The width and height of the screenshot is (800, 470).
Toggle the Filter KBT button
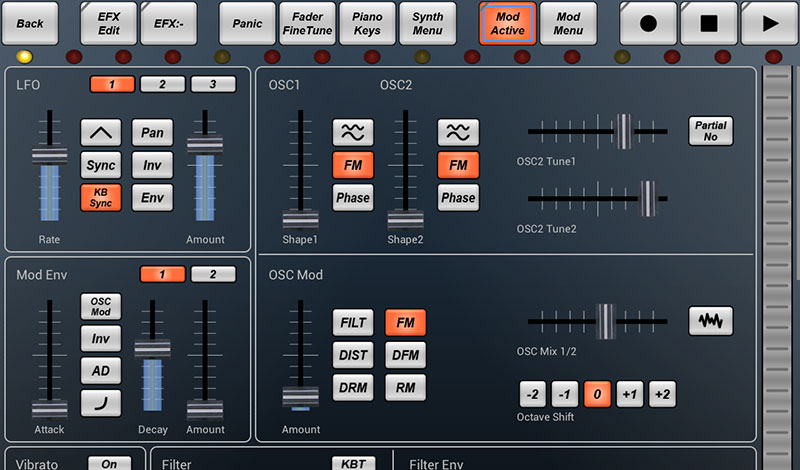point(353,463)
